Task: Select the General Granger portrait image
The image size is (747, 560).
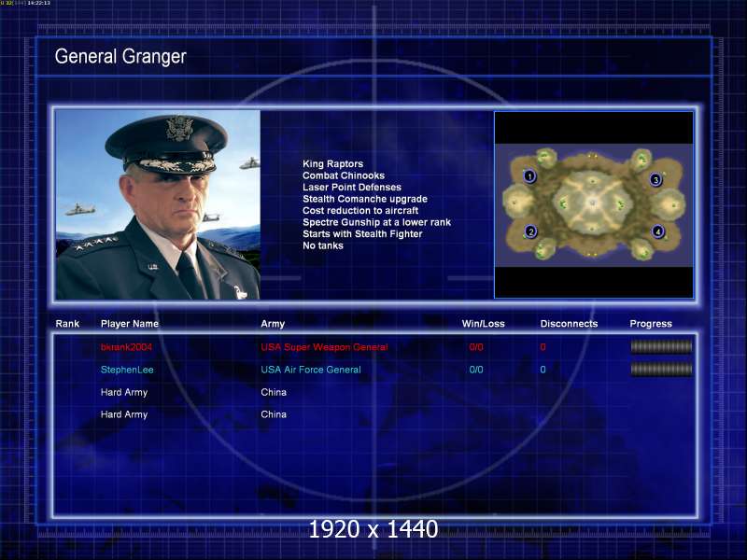Action: (x=158, y=204)
